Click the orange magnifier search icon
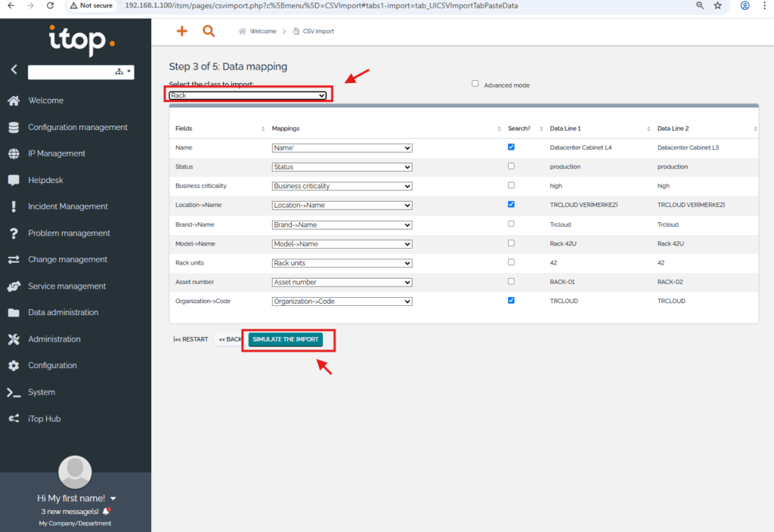 click(209, 31)
